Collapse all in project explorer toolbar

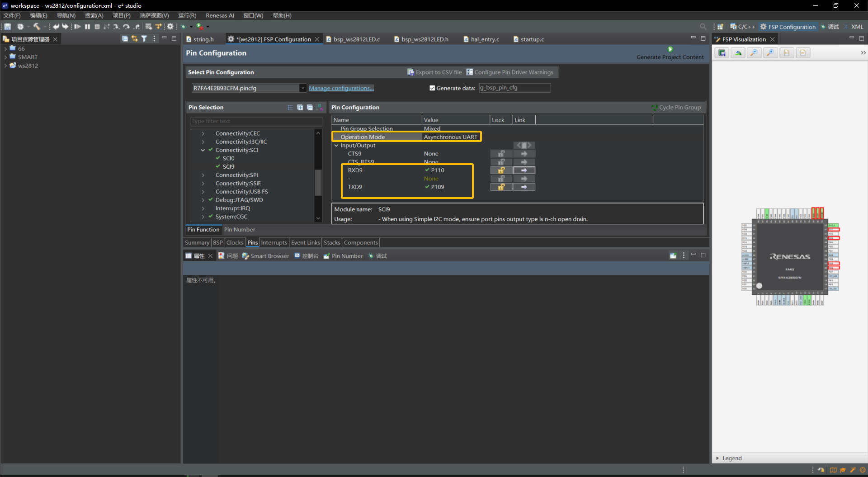click(x=125, y=39)
